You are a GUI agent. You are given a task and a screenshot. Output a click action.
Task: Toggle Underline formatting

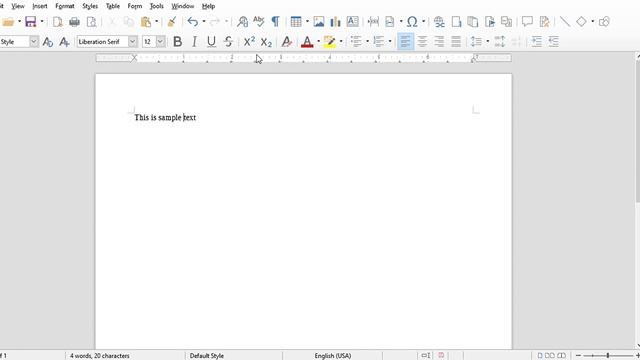click(211, 42)
